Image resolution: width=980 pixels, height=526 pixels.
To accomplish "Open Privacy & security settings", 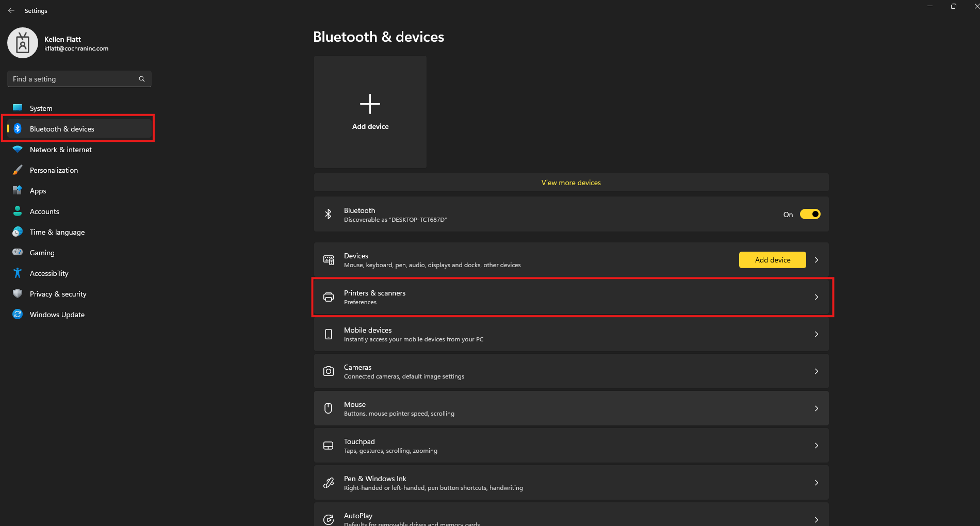I will click(79, 294).
